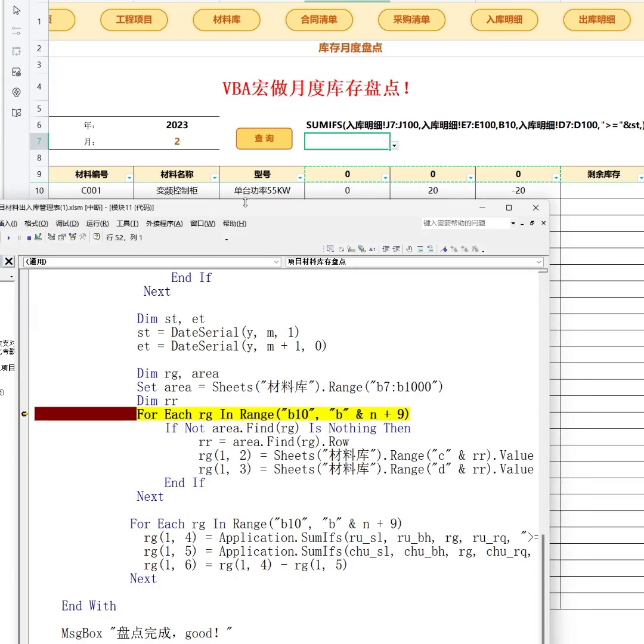This screenshot has width=644, height=644.
Task: Run the macro with the Run Sub button
Action: pos(8,237)
